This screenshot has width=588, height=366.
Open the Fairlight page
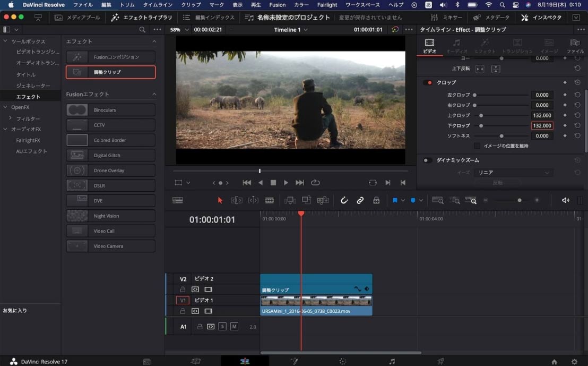(391, 361)
